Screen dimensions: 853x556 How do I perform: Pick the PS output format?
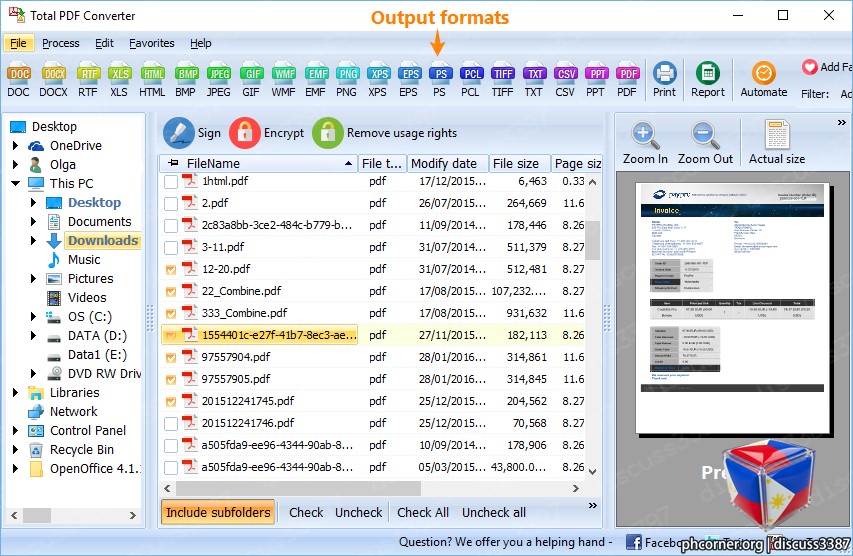point(440,80)
